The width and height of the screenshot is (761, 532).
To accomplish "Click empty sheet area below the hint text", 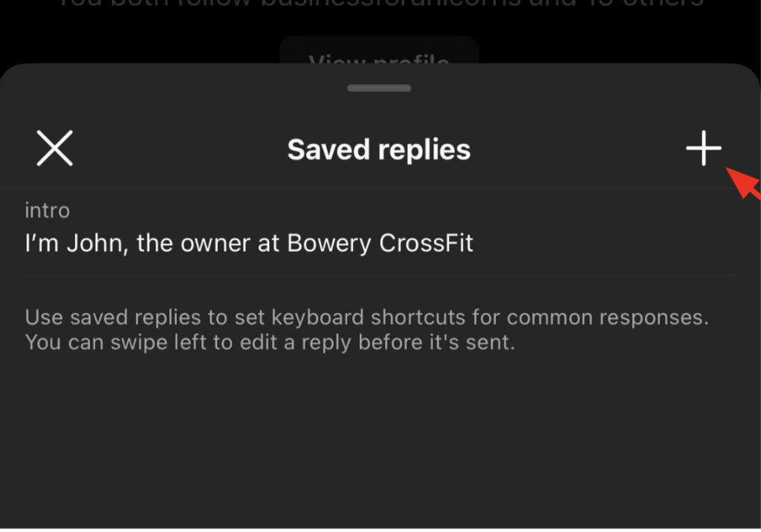I will pos(379,438).
